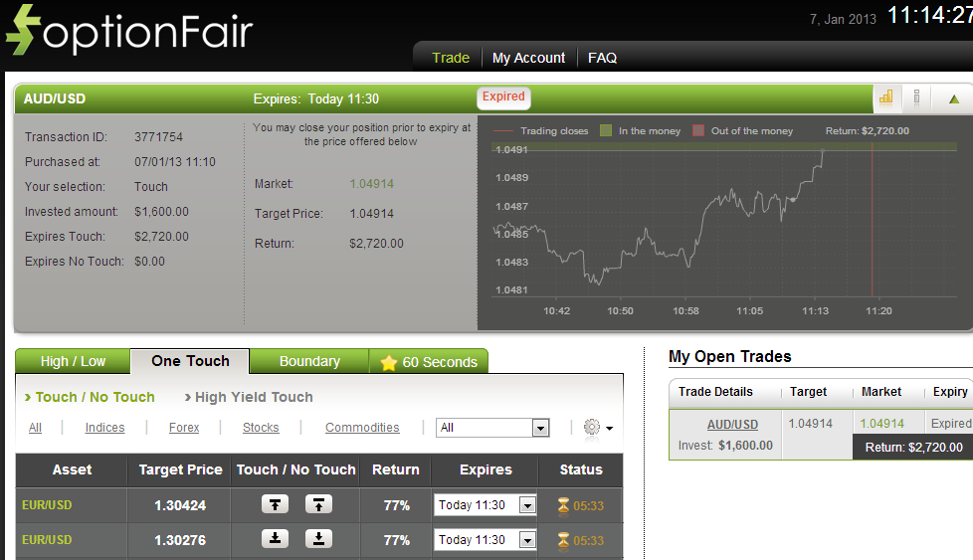This screenshot has height=560, width=973.
Task: Click hourglass status icon for EUR/USD 1.30276
Action: [x=563, y=540]
